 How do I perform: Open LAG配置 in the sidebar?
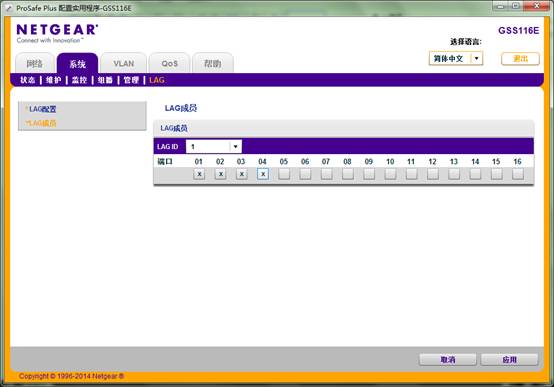(x=42, y=109)
